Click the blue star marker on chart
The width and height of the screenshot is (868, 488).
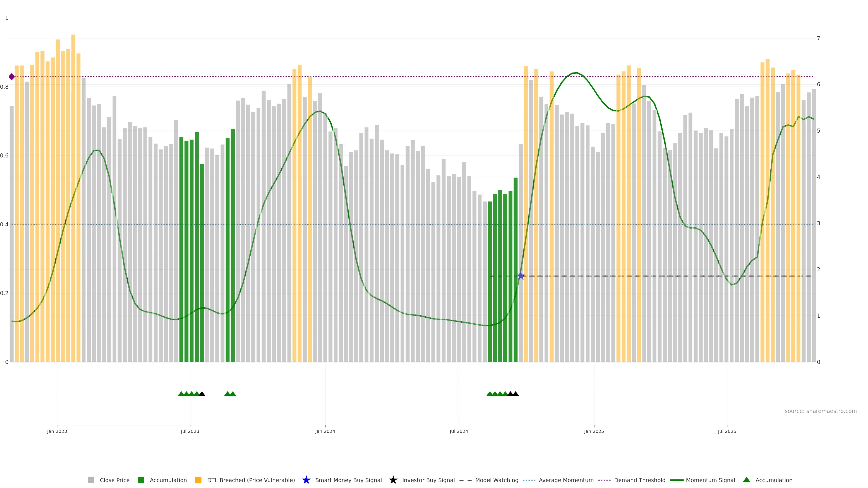click(521, 276)
